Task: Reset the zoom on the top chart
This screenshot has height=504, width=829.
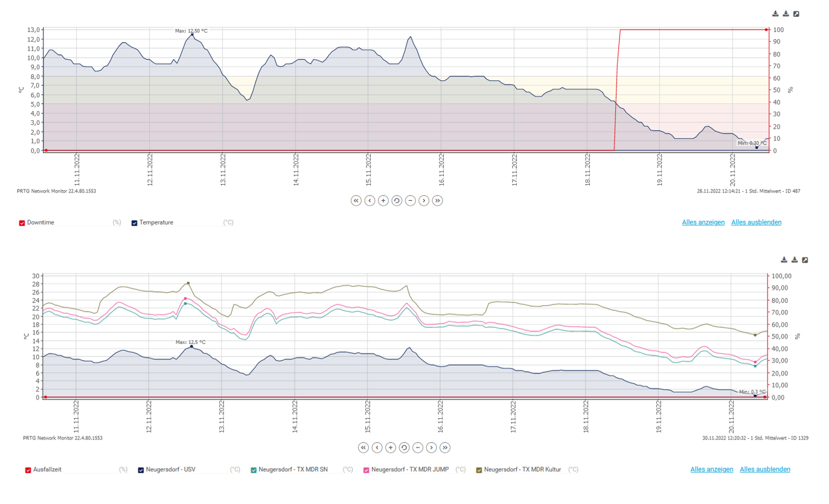Action: tap(396, 200)
